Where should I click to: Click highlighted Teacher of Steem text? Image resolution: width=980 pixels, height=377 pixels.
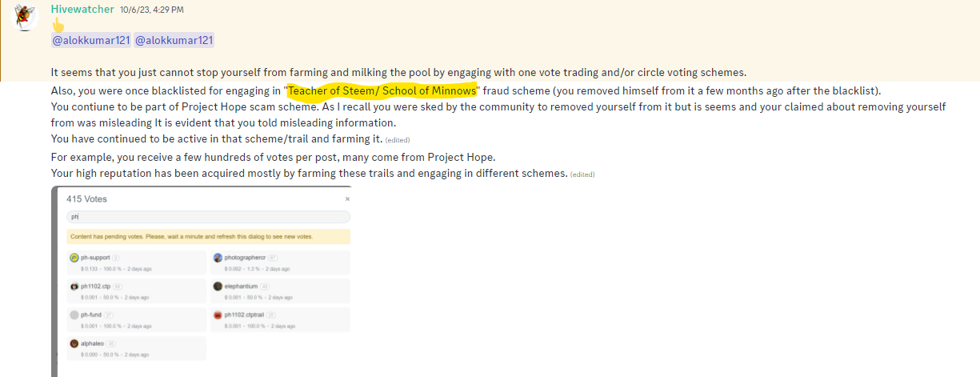click(x=382, y=90)
